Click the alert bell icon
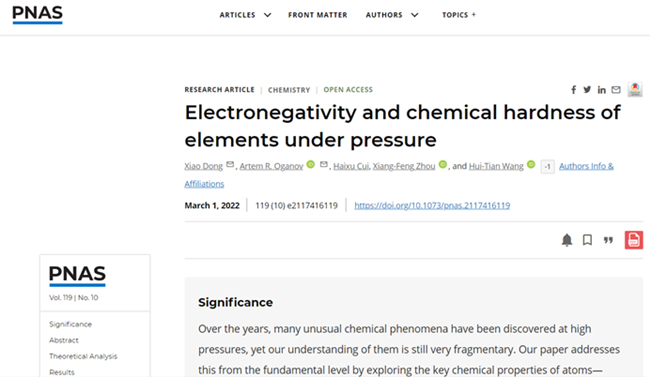 click(567, 240)
